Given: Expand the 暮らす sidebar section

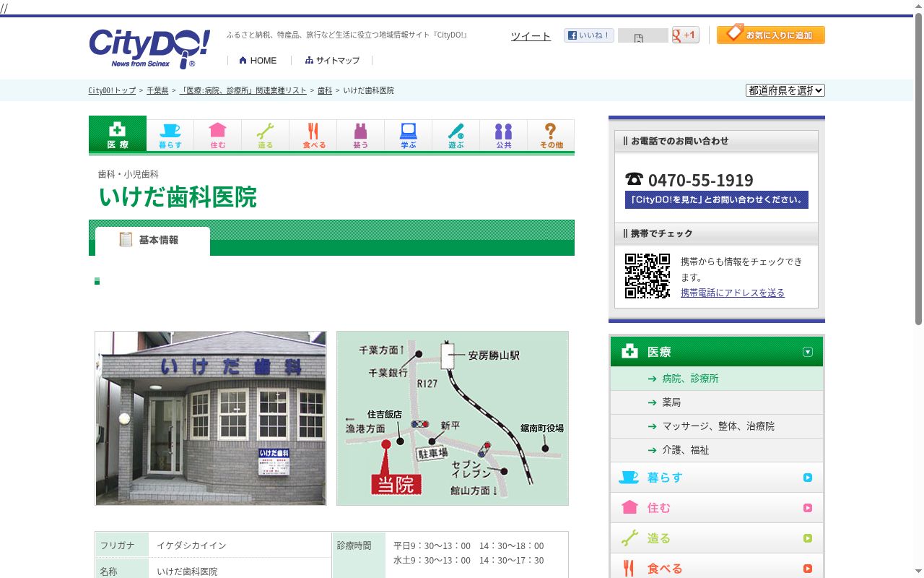Looking at the screenshot, I should click(x=717, y=478).
